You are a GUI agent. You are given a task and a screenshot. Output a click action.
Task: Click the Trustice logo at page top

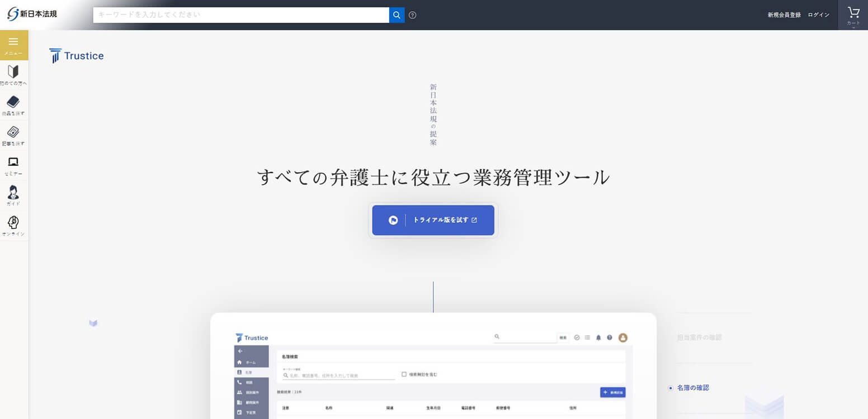point(77,56)
